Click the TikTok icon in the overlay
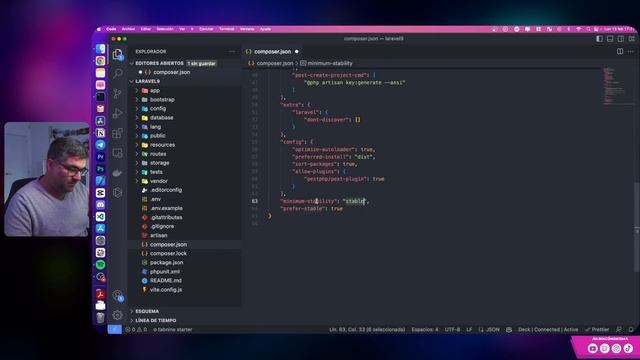The width and height of the screenshot is (640, 360). (628, 348)
